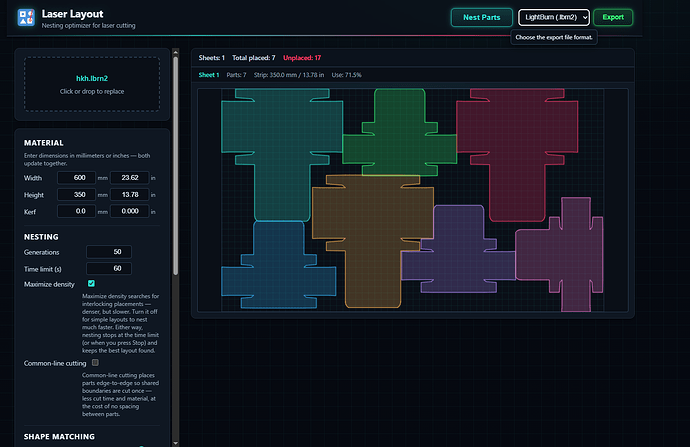Click the Nest Parts button

point(481,17)
